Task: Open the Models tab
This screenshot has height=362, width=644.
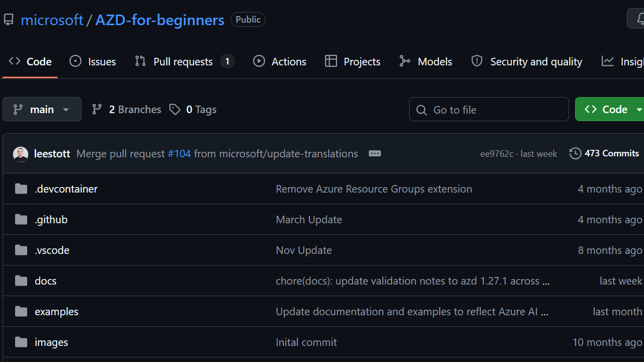Action: click(x=426, y=61)
